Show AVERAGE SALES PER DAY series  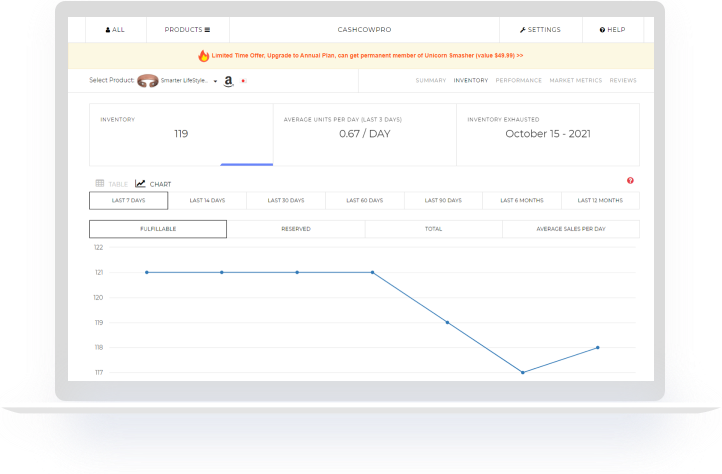pyautogui.click(x=571, y=229)
